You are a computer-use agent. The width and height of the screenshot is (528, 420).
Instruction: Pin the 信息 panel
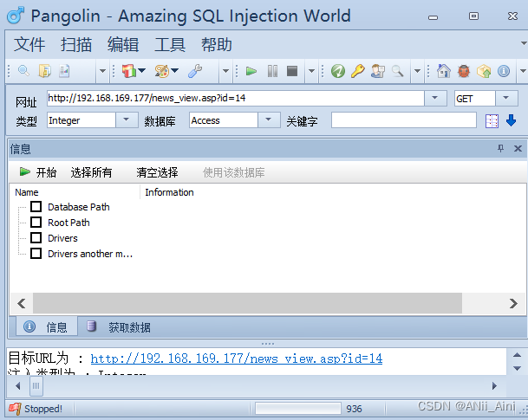501,148
